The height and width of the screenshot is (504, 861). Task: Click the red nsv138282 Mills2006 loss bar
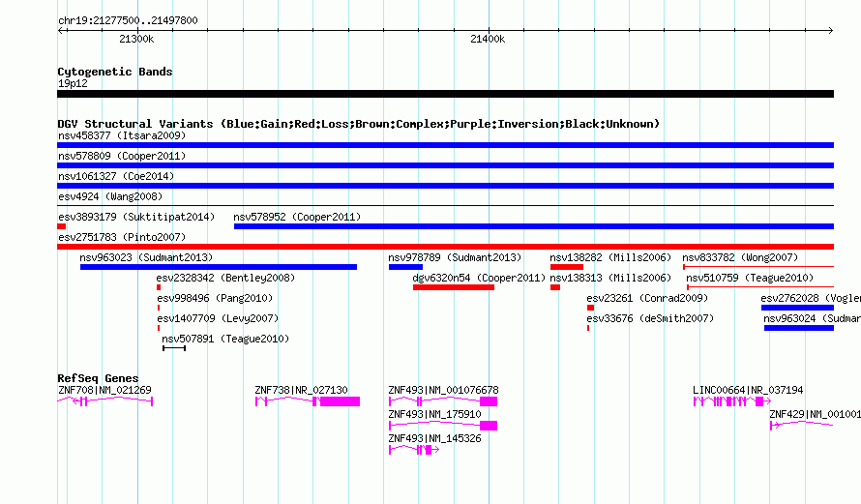(x=567, y=267)
